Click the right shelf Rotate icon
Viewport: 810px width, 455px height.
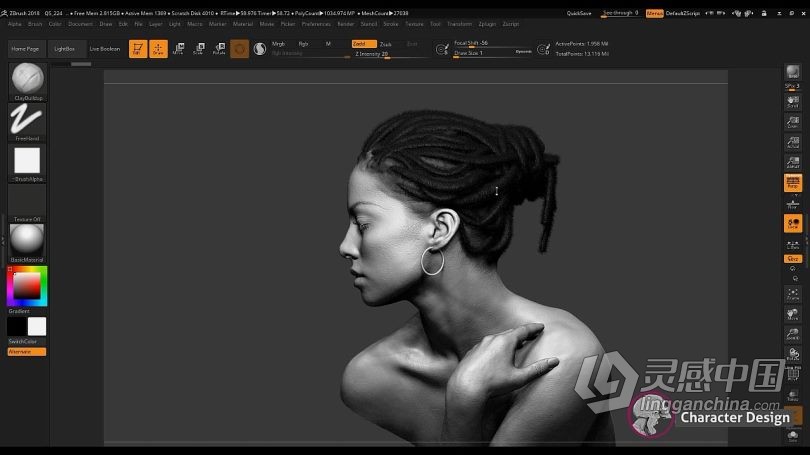(793, 354)
